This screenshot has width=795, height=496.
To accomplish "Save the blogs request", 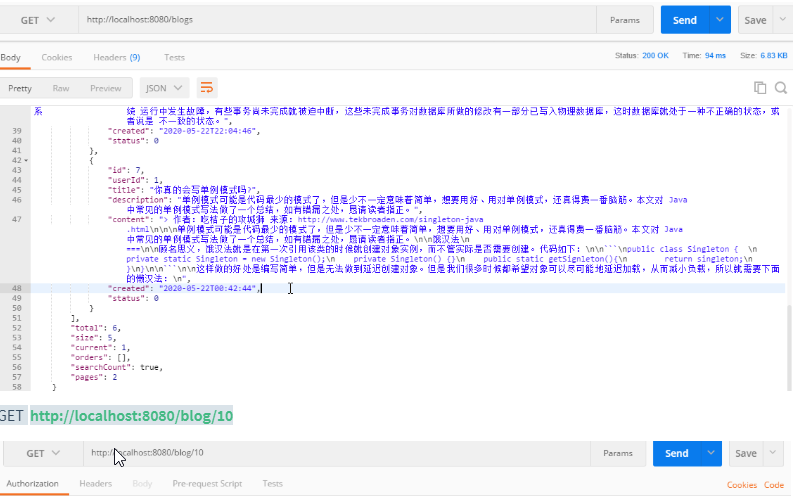I will 755,20.
